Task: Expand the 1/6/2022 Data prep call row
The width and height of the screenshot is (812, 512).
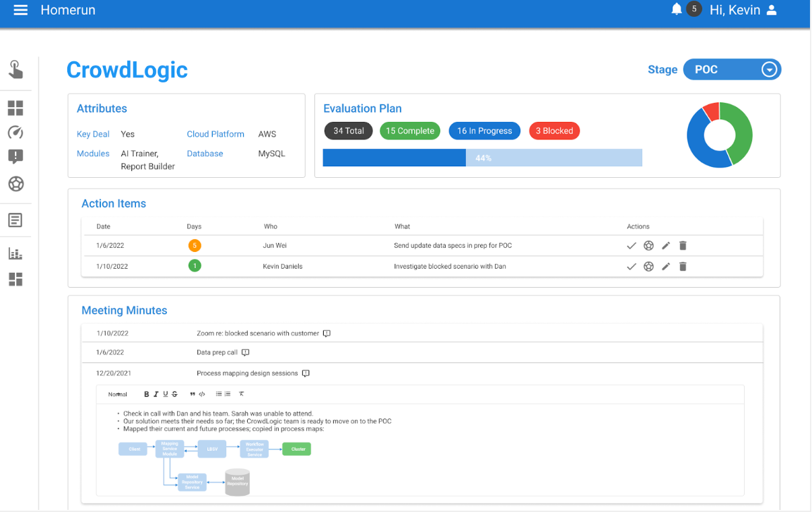Action: click(x=422, y=352)
